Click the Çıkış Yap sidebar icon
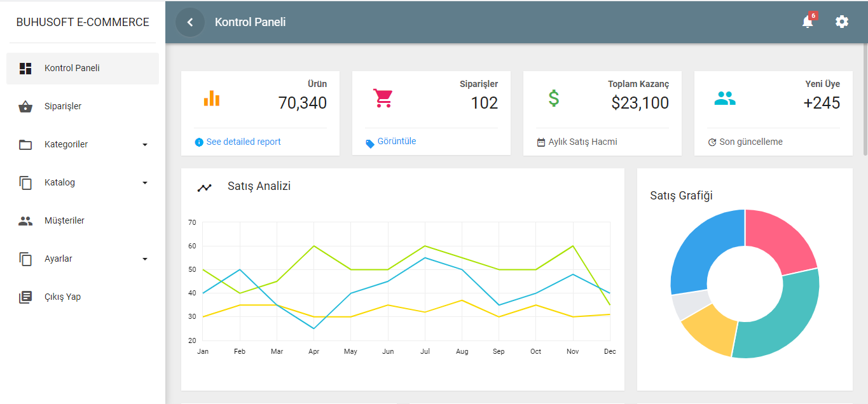The height and width of the screenshot is (404, 868). (25, 297)
